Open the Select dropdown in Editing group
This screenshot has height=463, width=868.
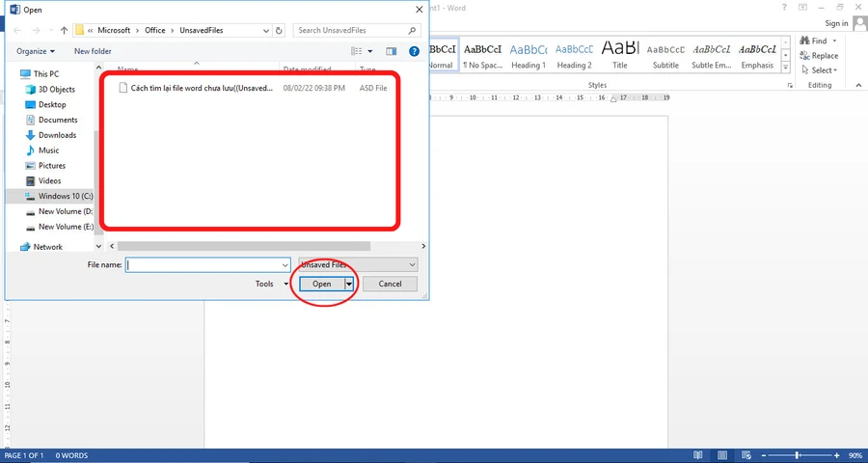(819, 70)
